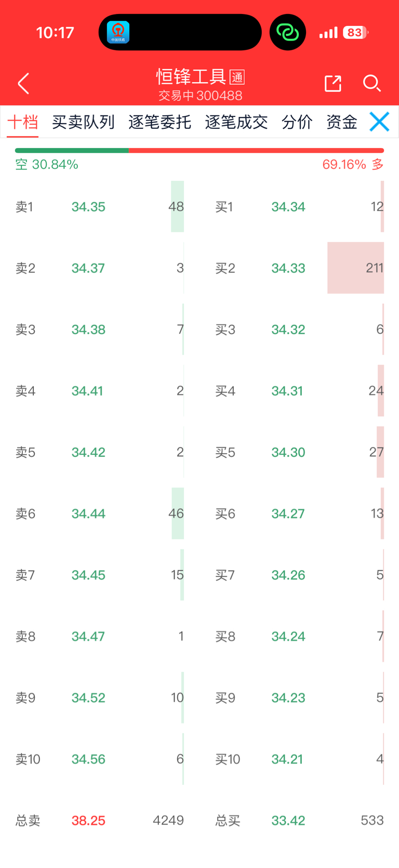The image size is (399, 868).
Task: Select the 资金 tab
Action: [x=341, y=122]
